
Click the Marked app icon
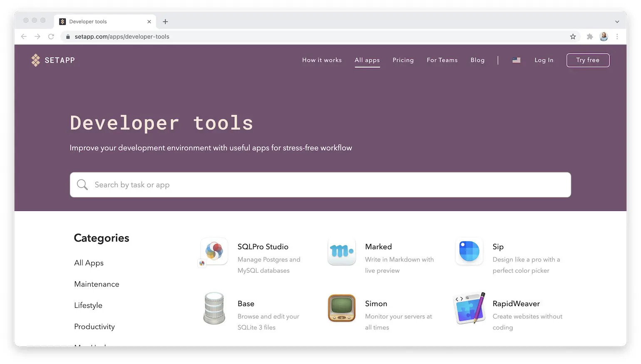(x=341, y=251)
